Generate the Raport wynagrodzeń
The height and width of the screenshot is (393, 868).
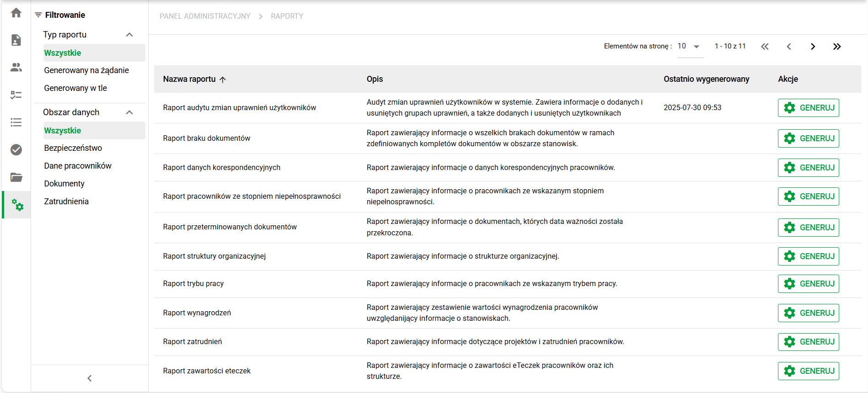click(x=808, y=313)
